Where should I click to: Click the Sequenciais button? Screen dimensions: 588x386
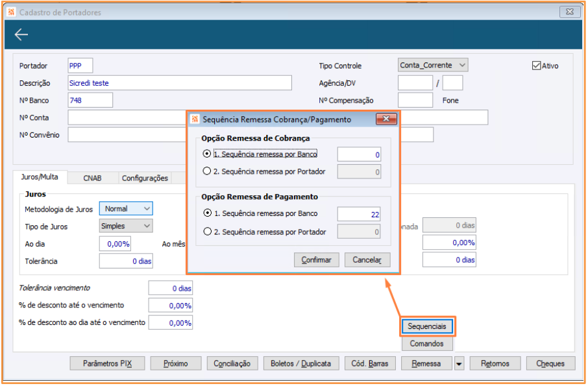[427, 326]
